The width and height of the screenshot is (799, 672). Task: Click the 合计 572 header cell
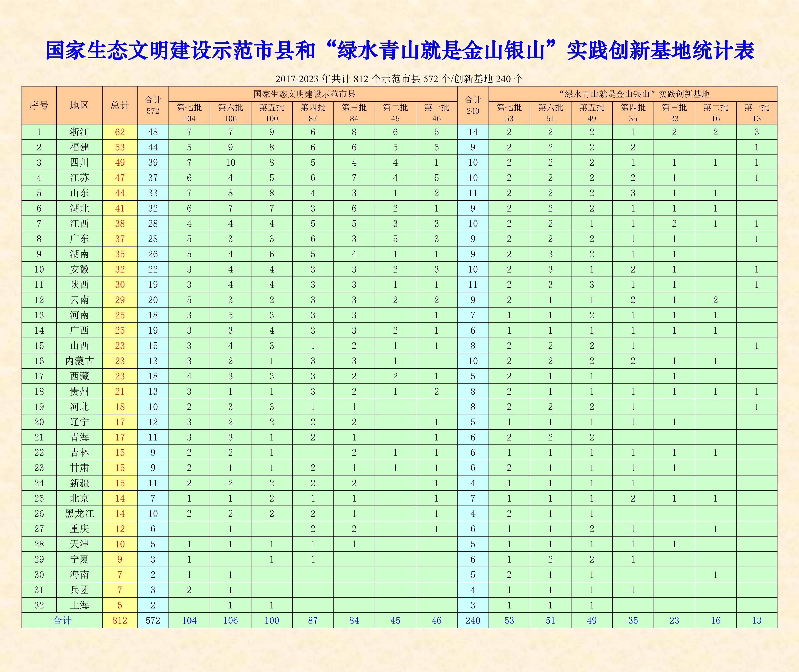point(153,105)
